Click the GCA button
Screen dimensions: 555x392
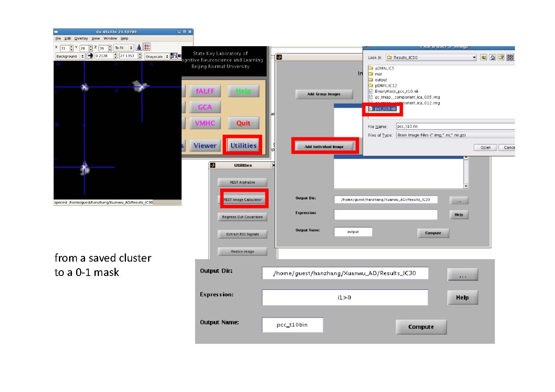click(205, 107)
